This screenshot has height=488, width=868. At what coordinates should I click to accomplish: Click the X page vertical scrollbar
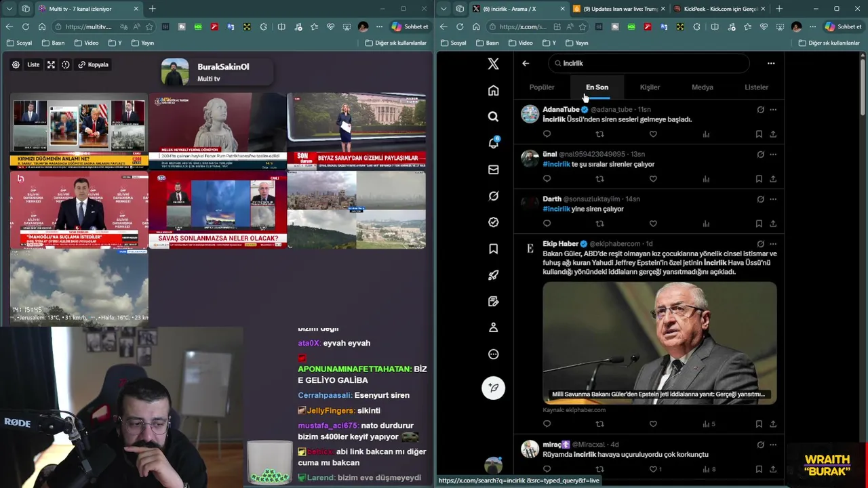(862, 87)
